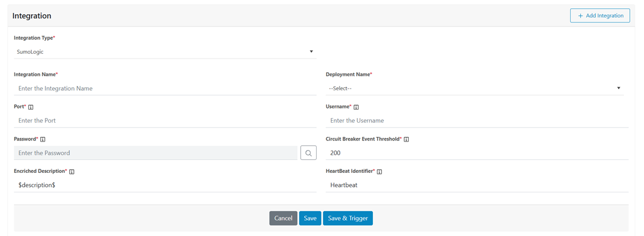
Task: Click the magnifier icon beside Password field
Action: (x=308, y=153)
